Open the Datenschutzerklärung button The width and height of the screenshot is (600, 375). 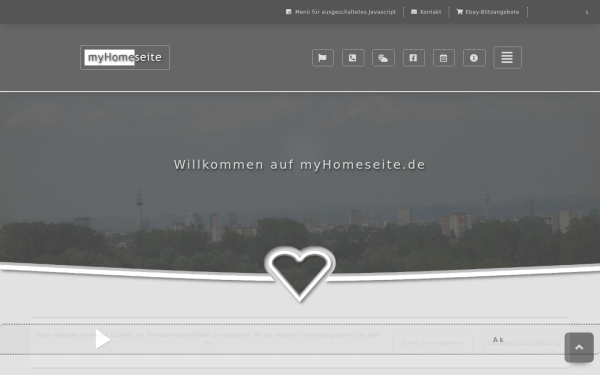[x=524, y=342]
